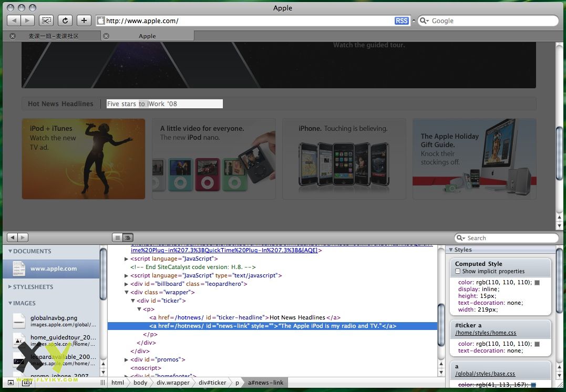This screenshot has height=392, width=566.
Task: Select the a id="news-link" DOM row
Action: click(x=273, y=326)
